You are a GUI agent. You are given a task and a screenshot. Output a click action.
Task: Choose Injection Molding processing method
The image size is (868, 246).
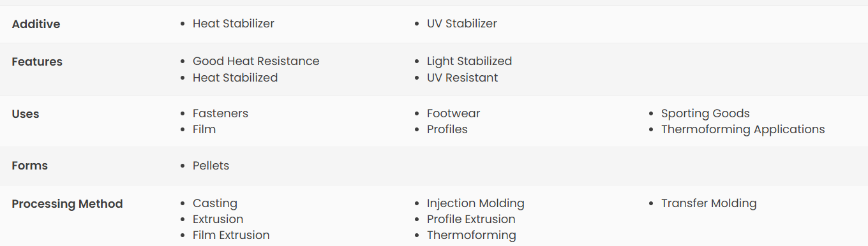coord(475,203)
